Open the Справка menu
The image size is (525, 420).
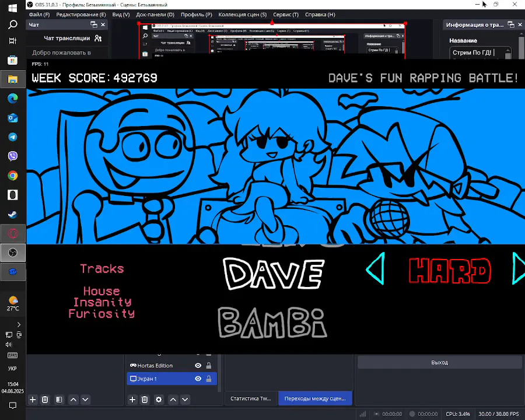point(320,15)
